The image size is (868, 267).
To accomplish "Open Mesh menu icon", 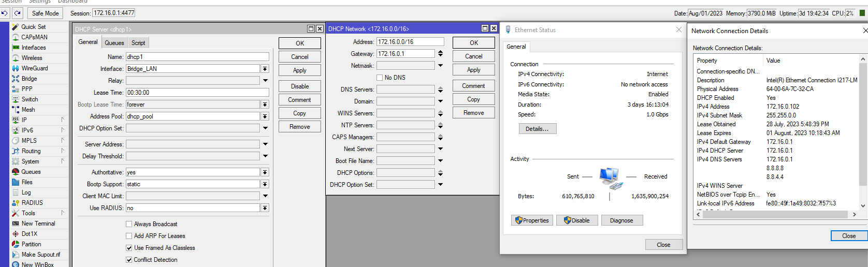I will click(x=16, y=110).
